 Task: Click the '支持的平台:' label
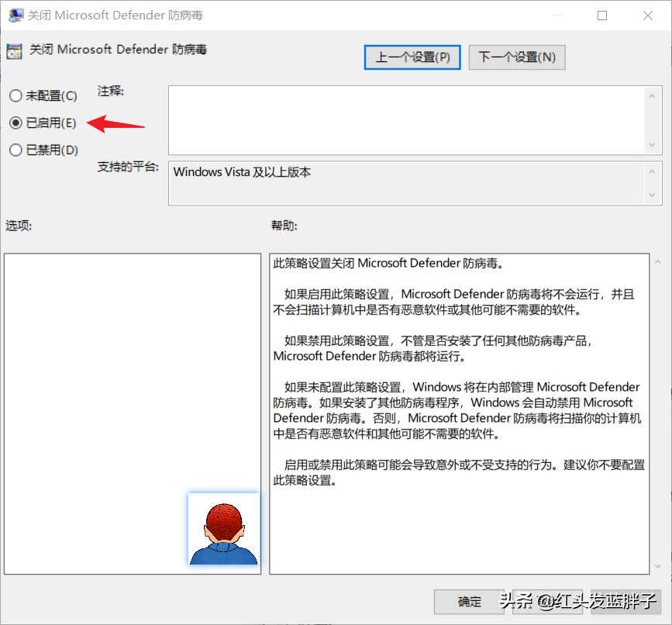(x=128, y=167)
